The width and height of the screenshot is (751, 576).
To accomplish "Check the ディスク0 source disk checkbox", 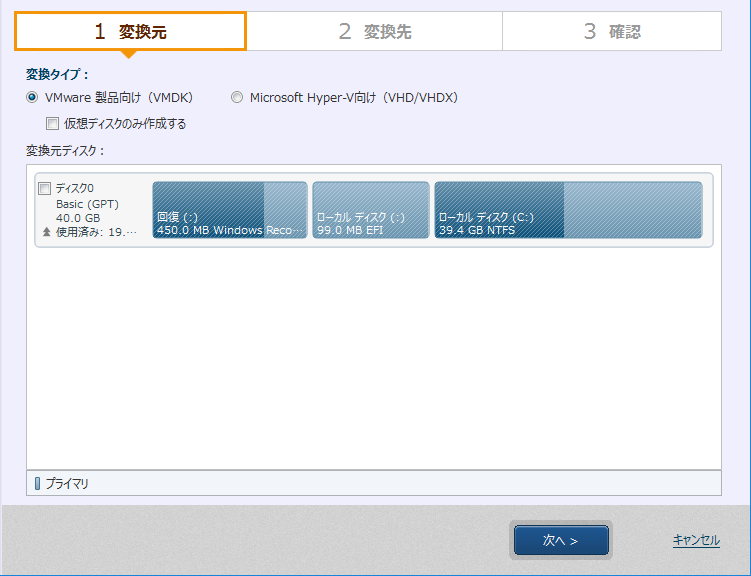I will pos(44,188).
